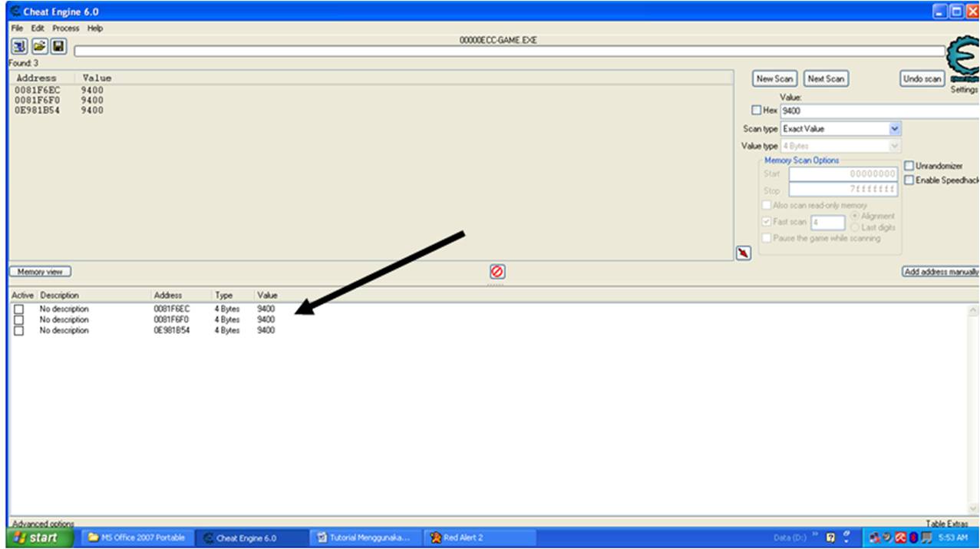The image size is (980, 549).
Task: Click the red clear address list icon
Action: (x=497, y=271)
